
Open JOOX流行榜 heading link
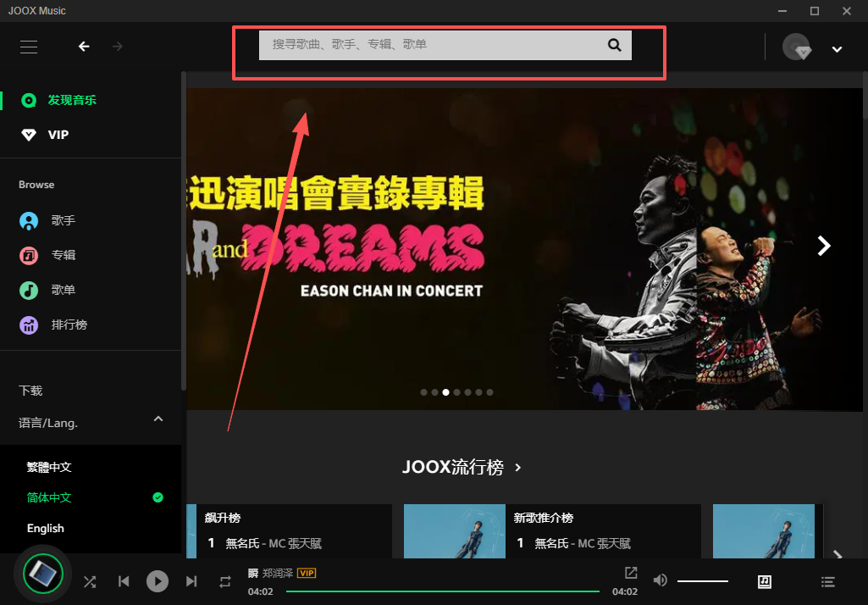[462, 467]
